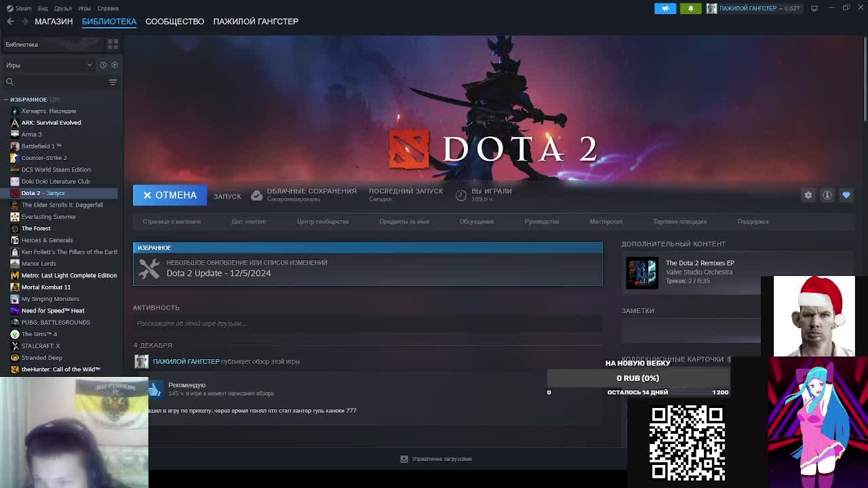Show only ready-to-play games
Screen dimensions: 868x488
(115, 65)
